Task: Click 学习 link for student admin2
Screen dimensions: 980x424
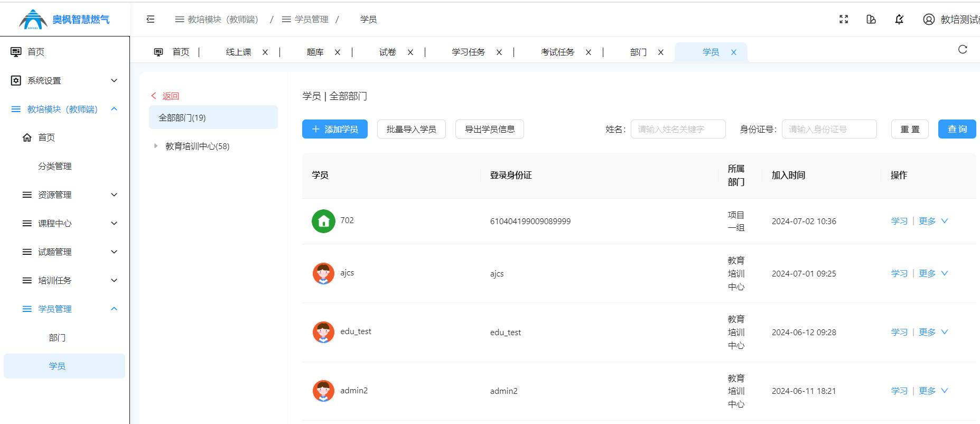Action: click(899, 391)
